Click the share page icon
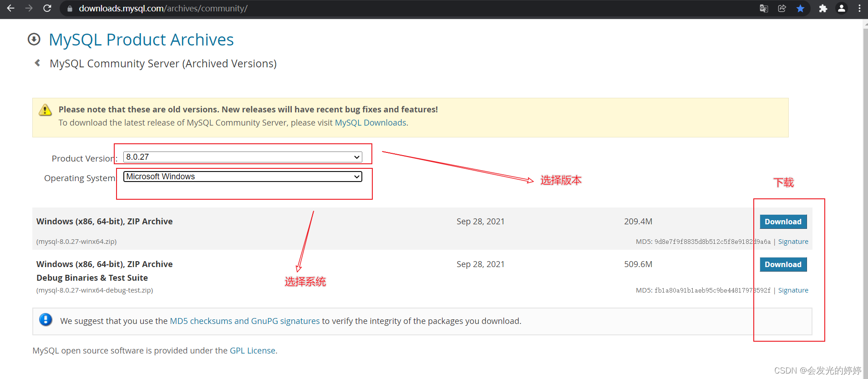 (x=782, y=8)
